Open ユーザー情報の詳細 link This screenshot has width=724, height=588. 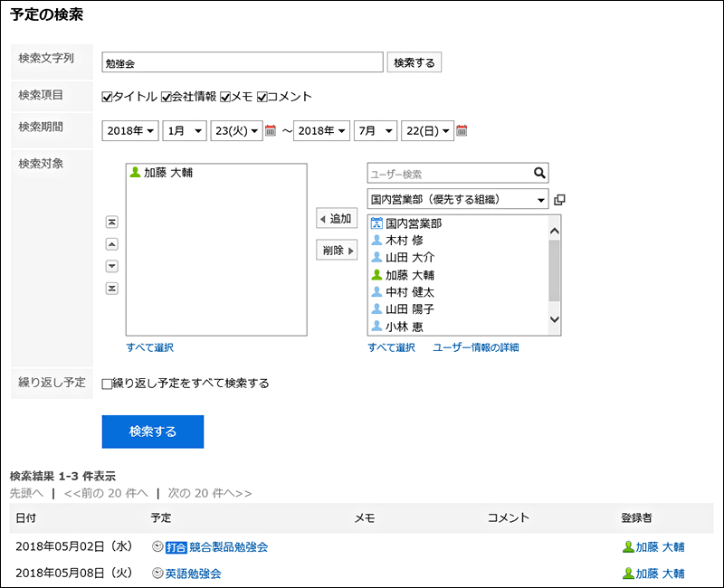click(476, 347)
